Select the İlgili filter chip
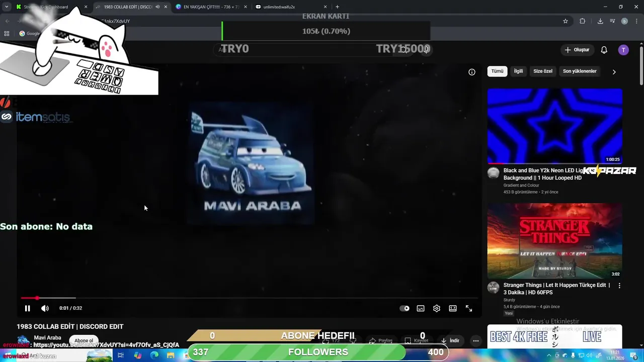644x362 pixels. pos(518,71)
